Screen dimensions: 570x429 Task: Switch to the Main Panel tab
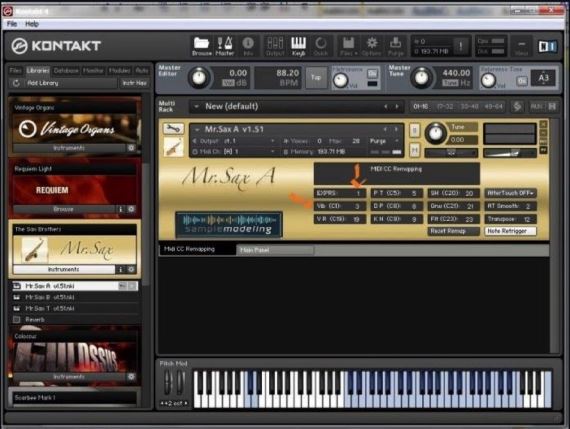pos(275,250)
